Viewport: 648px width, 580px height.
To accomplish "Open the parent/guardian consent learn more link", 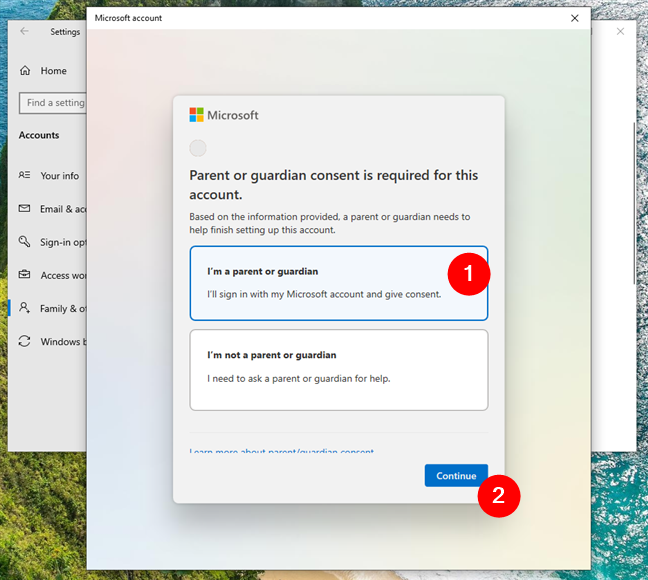I will (x=281, y=451).
